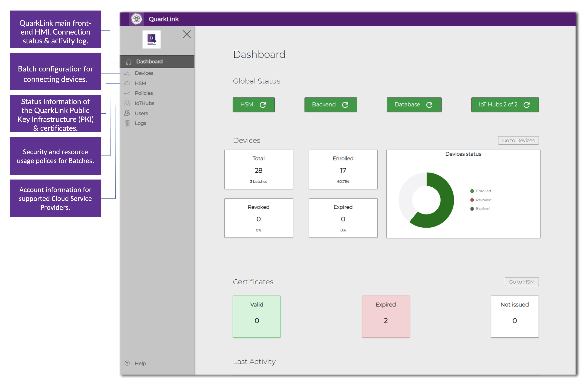Open the Users people icon
The image size is (588, 386).
127,113
